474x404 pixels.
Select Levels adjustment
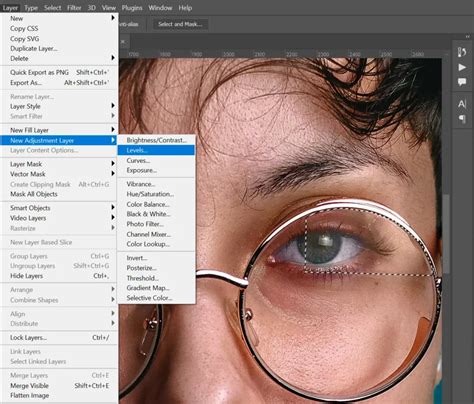156,150
